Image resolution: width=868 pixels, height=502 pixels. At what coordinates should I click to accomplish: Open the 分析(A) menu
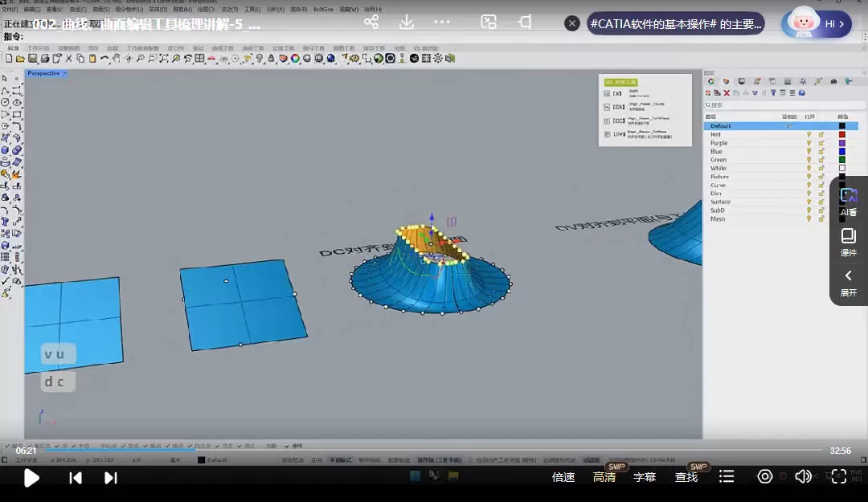[x=276, y=10]
